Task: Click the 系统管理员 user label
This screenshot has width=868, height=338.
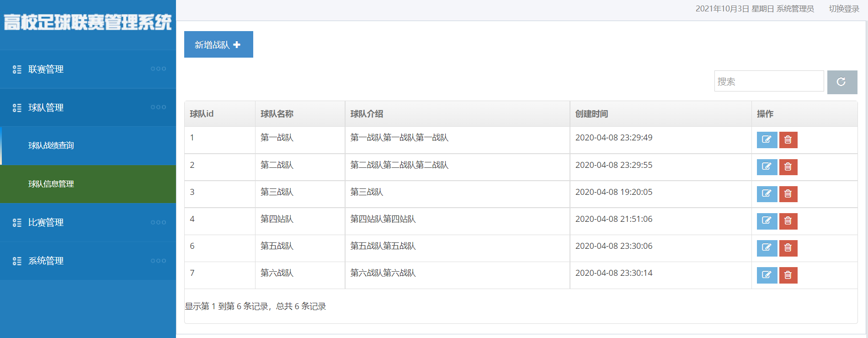Action: [x=795, y=9]
